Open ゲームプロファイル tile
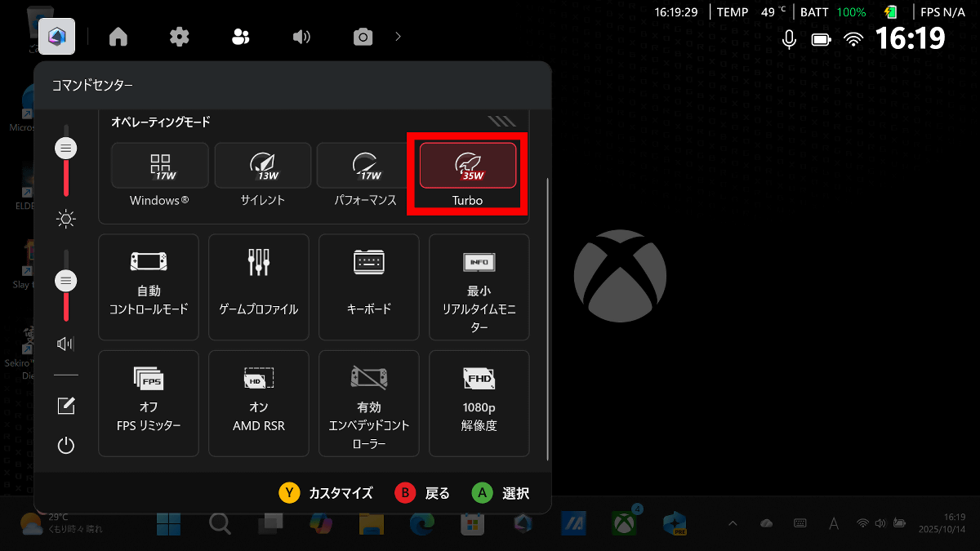Image resolution: width=980 pixels, height=551 pixels. [259, 287]
